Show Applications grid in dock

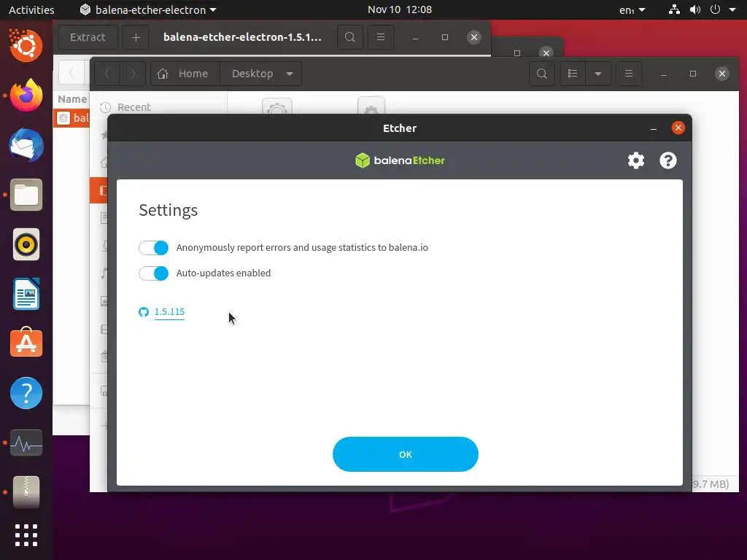(26, 535)
